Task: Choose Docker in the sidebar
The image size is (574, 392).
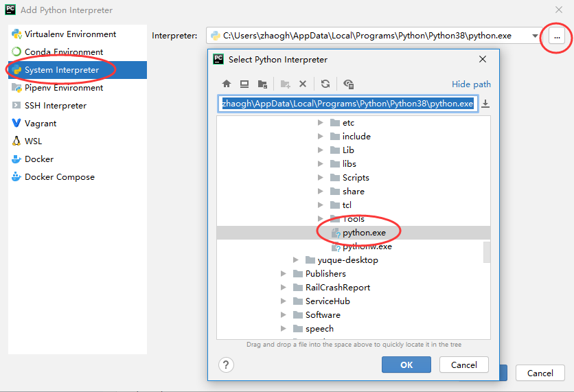Action: 77,159
